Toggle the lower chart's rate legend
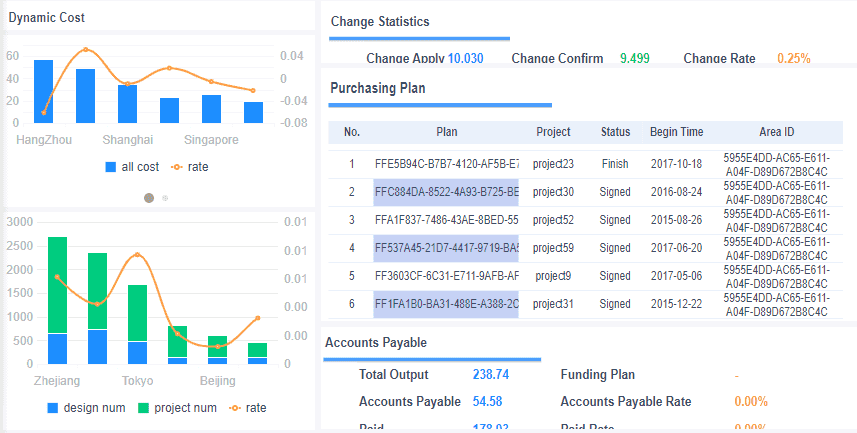 pyautogui.click(x=248, y=408)
